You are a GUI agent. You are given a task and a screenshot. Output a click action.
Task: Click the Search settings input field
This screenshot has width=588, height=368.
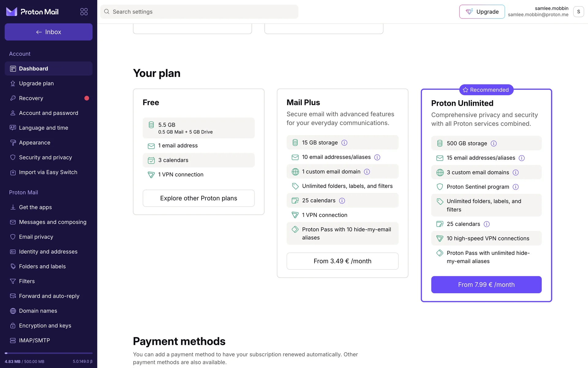click(x=199, y=12)
